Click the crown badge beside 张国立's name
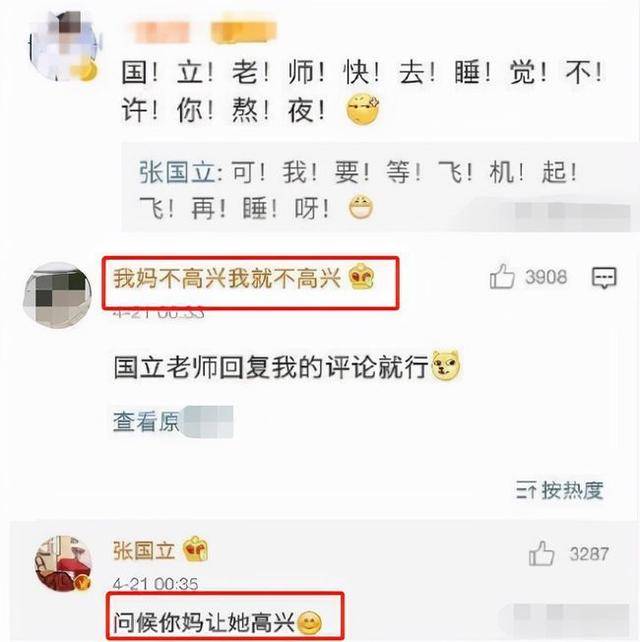 coord(195,549)
